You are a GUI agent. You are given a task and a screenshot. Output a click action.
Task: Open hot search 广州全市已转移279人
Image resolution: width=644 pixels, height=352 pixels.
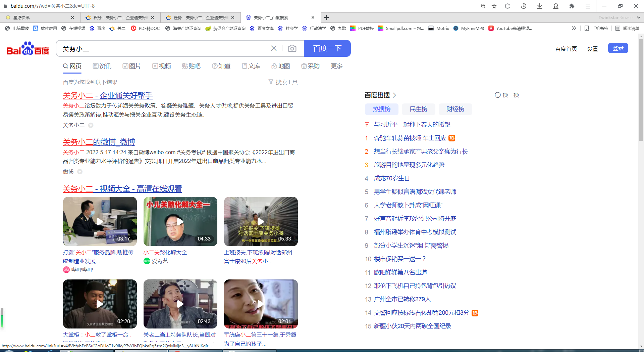[x=402, y=299]
